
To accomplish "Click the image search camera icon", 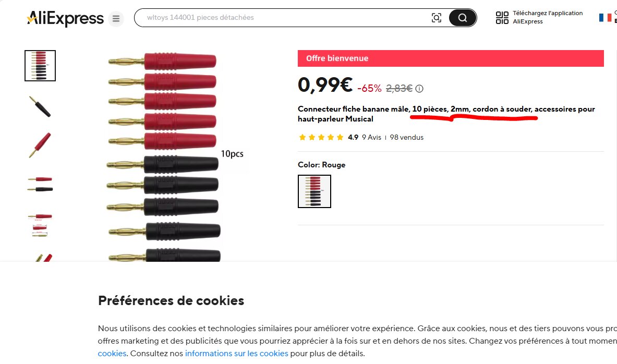I will 437,18.
